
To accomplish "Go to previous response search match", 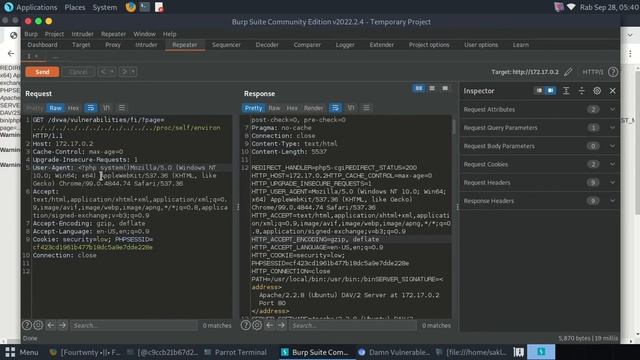I will point(269,325).
